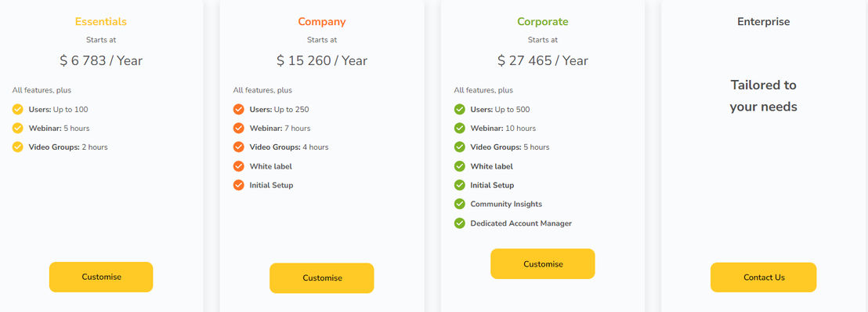Click Tailored to your needs text
This screenshot has width=868, height=312.
coord(763,96)
